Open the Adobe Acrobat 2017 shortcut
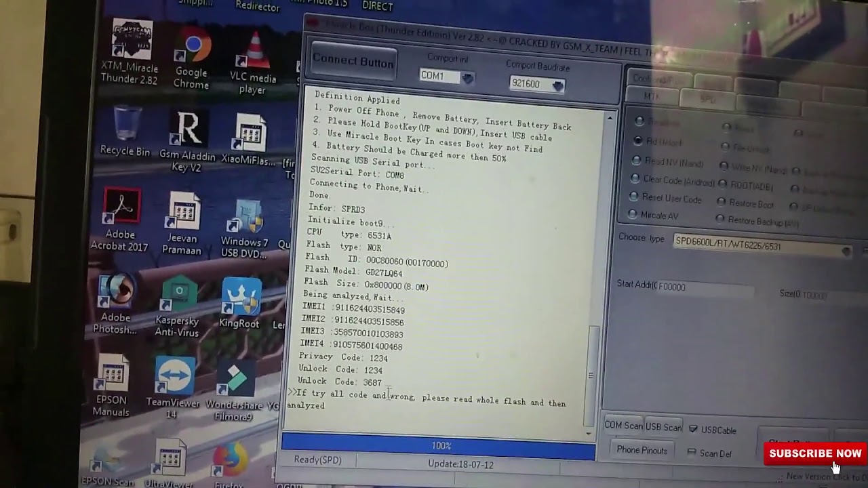Image resolution: width=868 pixels, height=488 pixels. pos(121,220)
